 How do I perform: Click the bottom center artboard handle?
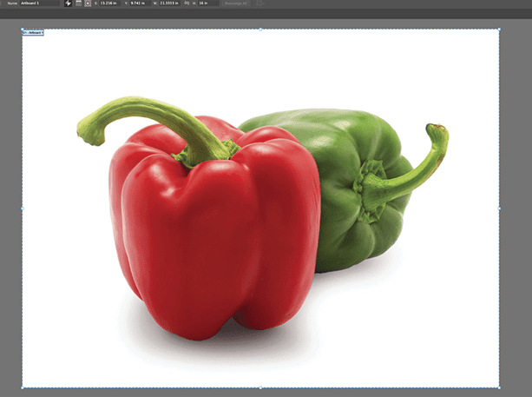pyautogui.click(x=260, y=387)
